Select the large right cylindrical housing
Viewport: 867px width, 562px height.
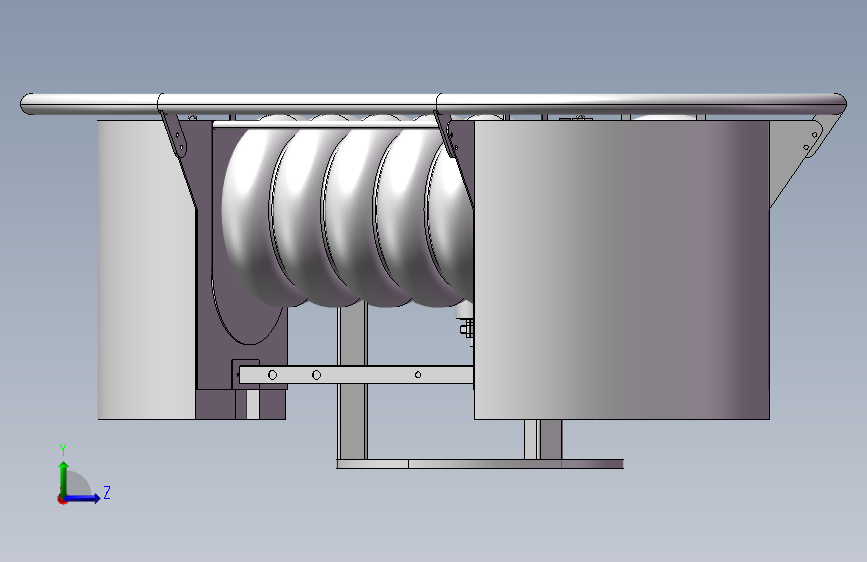tap(621, 269)
